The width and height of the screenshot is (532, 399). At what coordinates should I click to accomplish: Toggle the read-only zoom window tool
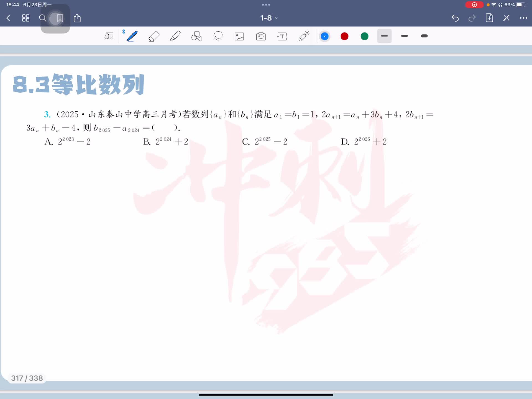coord(109,36)
